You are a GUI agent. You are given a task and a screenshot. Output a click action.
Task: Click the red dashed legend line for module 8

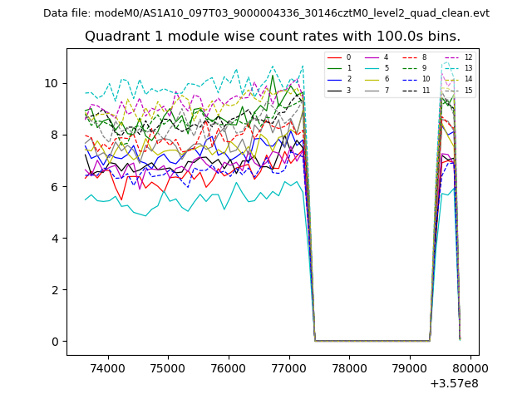point(410,57)
